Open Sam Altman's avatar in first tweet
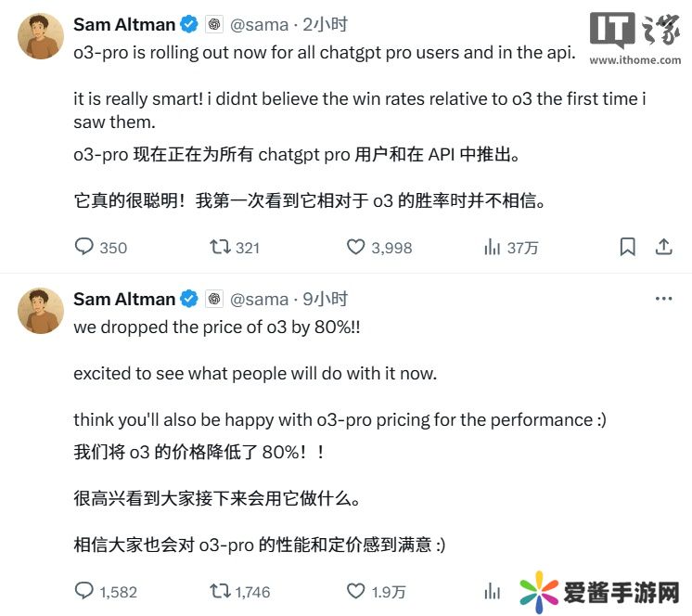Image resolution: width=692 pixels, height=616 pixels. (x=41, y=36)
